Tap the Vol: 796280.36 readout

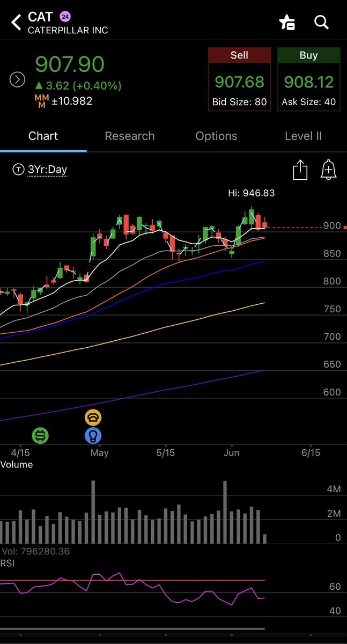(x=35, y=551)
